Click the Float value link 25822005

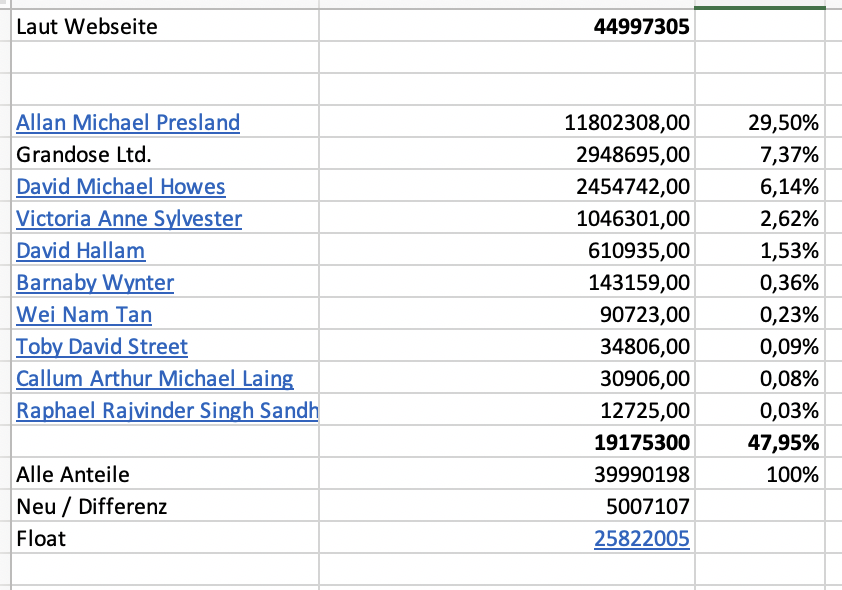coord(642,539)
